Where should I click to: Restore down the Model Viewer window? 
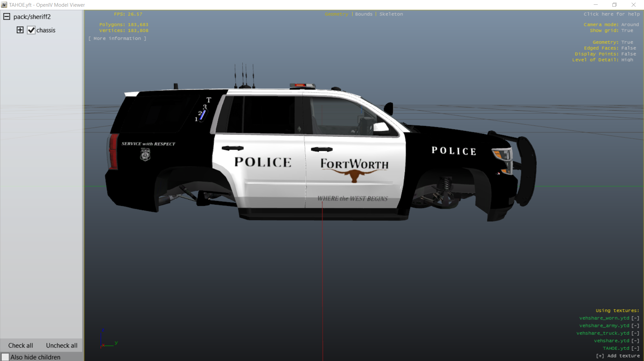614,5
